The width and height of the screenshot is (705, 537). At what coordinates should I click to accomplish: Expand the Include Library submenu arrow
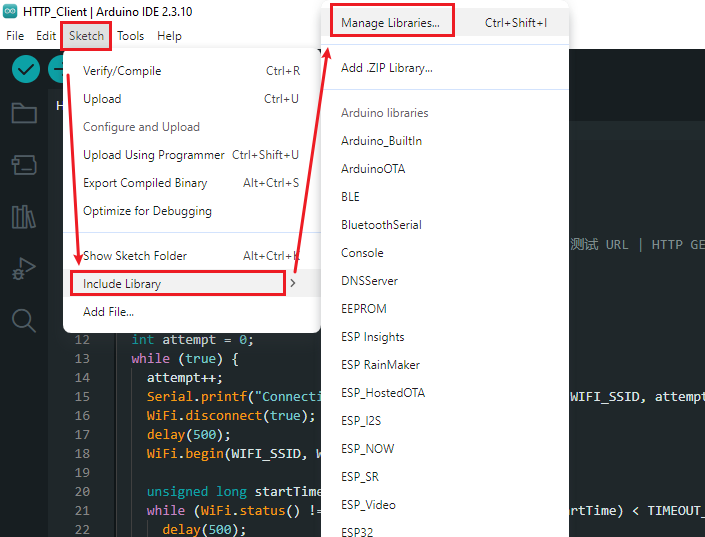(x=293, y=283)
